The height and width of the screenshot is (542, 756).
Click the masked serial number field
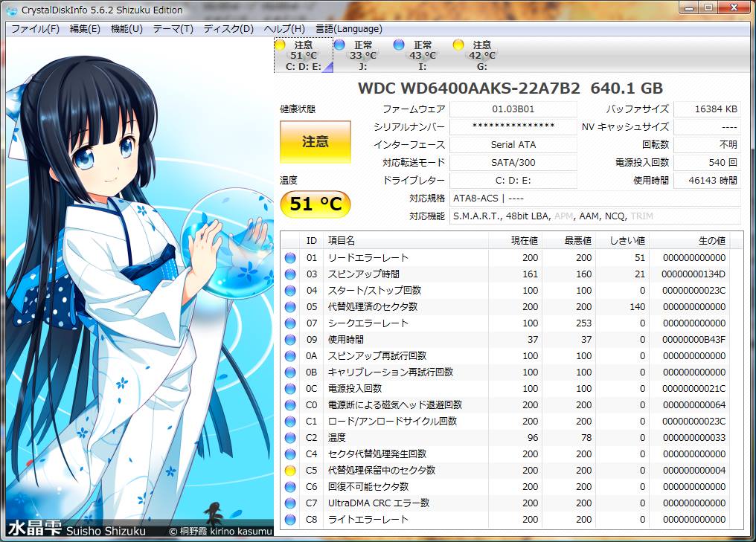(513, 127)
